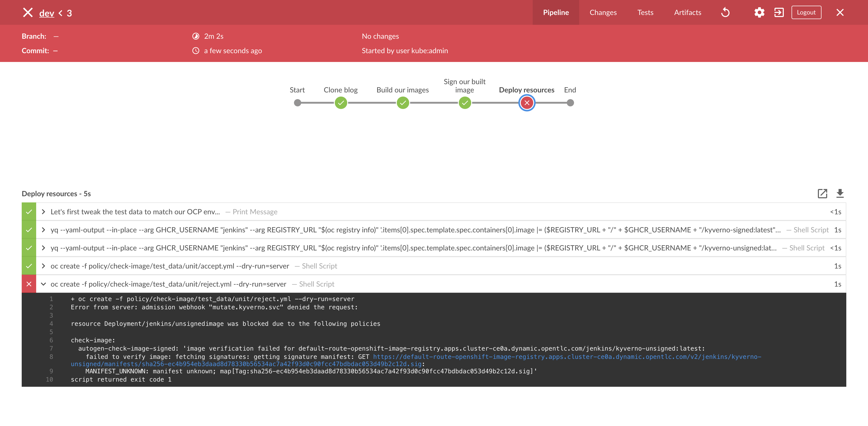Select the failed Deploy resources stage node
This screenshot has height=426, width=868.
[527, 103]
